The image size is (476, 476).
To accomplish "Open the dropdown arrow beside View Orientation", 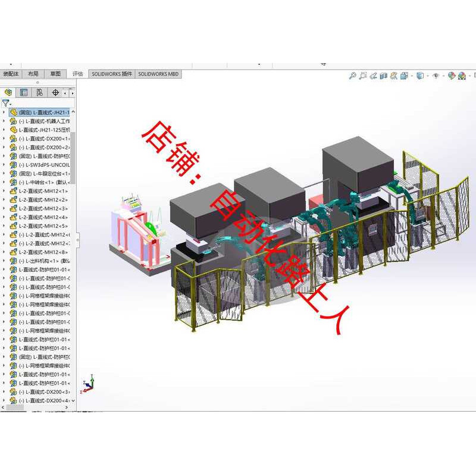I will click(412, 76).
